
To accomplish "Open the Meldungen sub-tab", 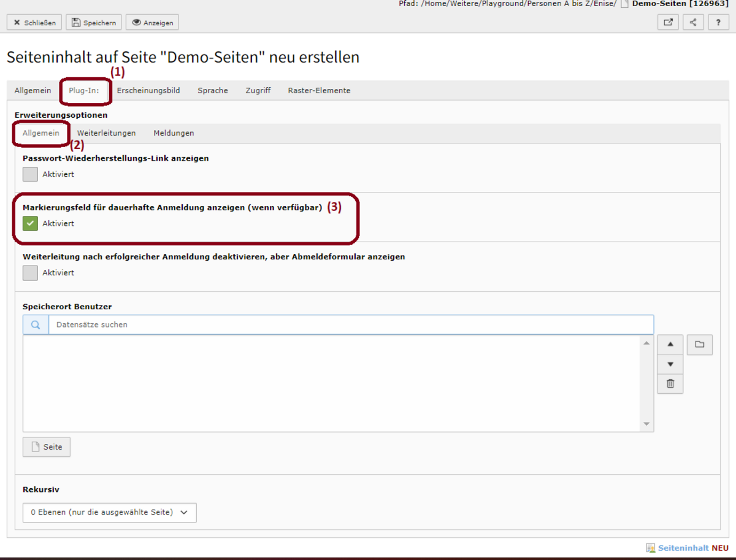I will point(174,133).
